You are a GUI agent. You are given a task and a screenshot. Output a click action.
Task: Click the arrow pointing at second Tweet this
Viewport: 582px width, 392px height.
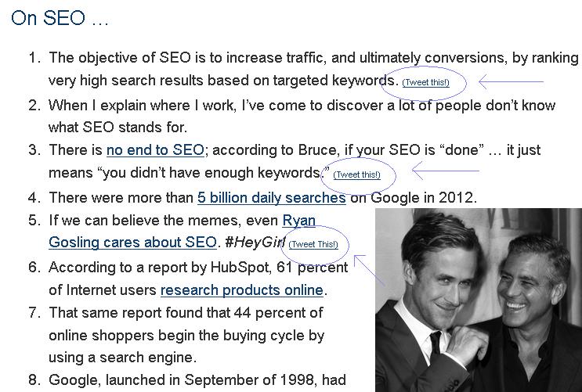coord(446,171)
